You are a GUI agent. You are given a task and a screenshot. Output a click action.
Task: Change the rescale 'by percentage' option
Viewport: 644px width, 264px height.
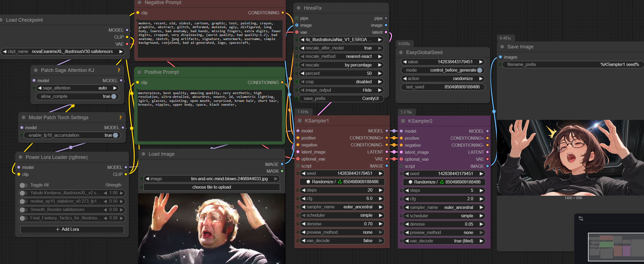341,65
